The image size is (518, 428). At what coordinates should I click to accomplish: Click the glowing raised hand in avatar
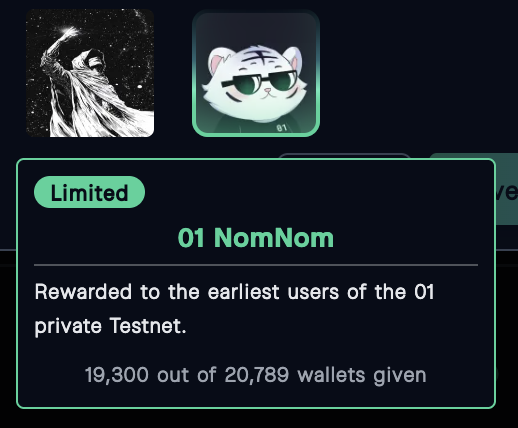(x=69, y=33)
